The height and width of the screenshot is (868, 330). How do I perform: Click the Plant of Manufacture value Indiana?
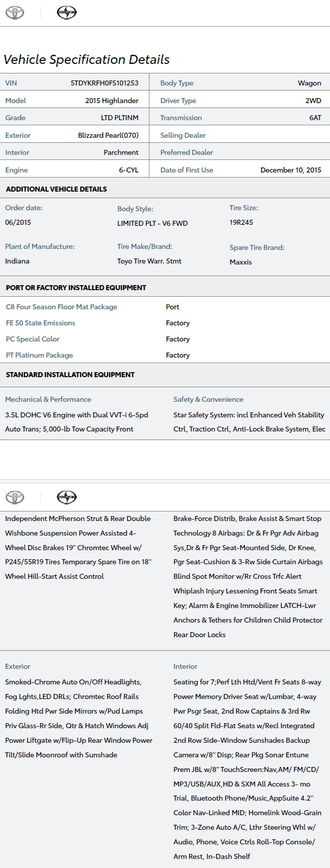[17, 261]
